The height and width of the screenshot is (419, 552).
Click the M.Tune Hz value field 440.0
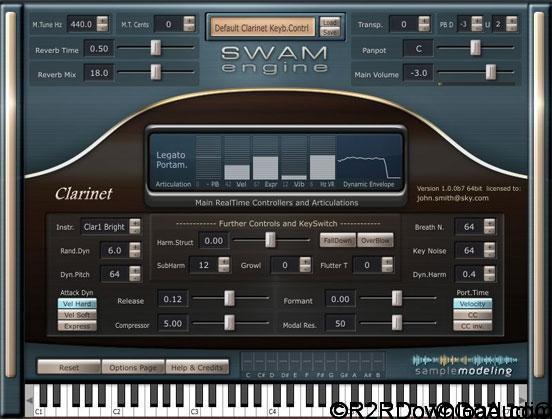pyautogui.click(x=81, y=24)
